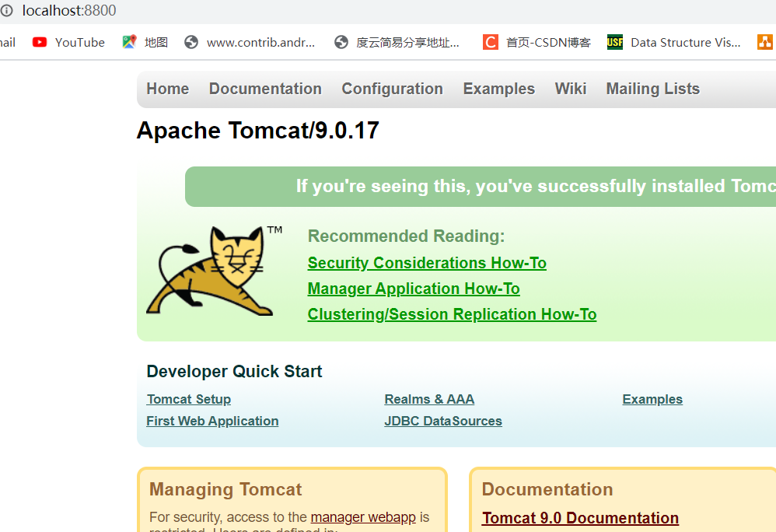Click the successfully installed Tomcat banner

(481, 187)
